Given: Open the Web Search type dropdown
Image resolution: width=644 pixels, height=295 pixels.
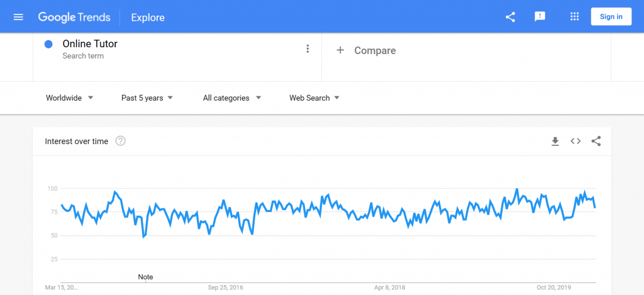Looking at the screenshot, I should 314,97.
